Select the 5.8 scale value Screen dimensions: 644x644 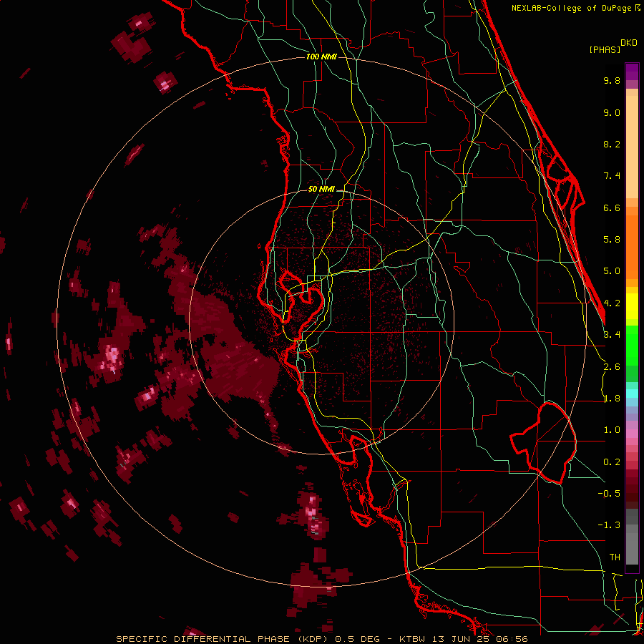(x=612, y=240)
